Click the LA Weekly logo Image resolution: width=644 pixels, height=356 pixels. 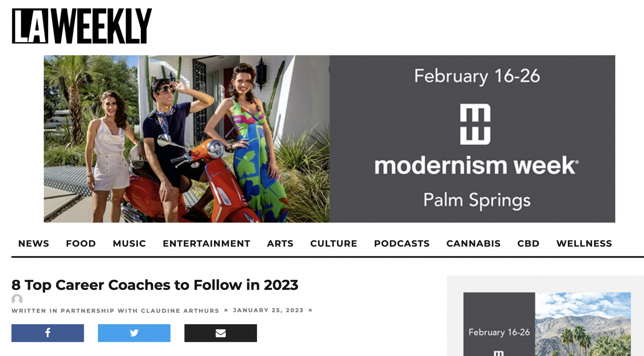tap(82, 26)
